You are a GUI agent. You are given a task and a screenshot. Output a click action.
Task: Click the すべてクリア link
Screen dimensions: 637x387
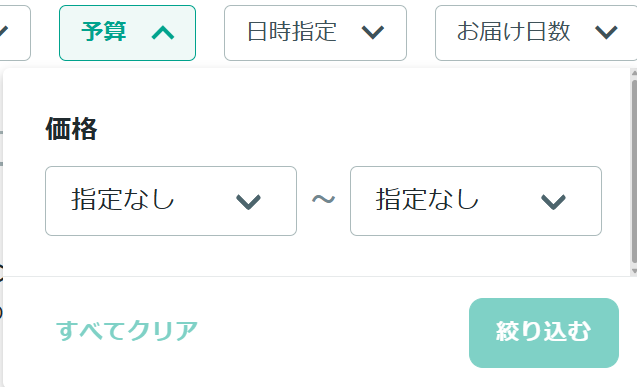(x=127, y=331)
